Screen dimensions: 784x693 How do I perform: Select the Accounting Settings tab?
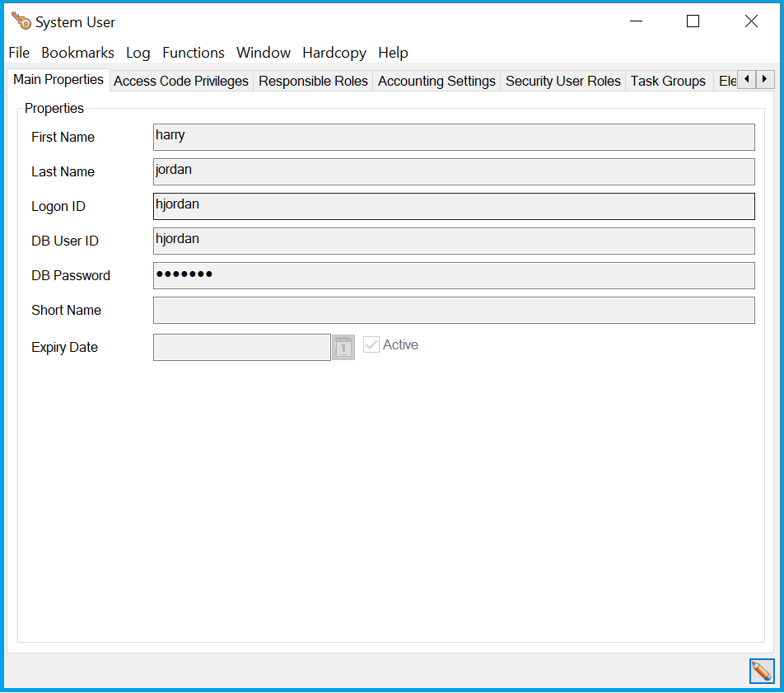point(436,81)
